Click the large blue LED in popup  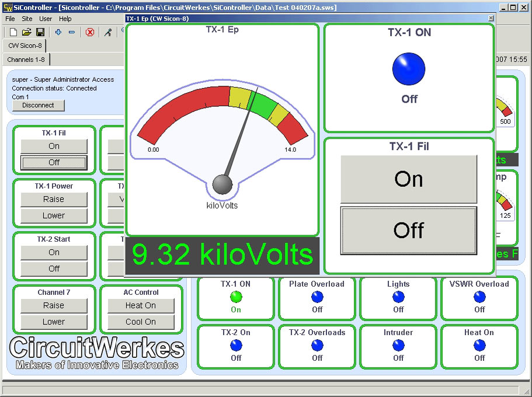tap(409, 69)
